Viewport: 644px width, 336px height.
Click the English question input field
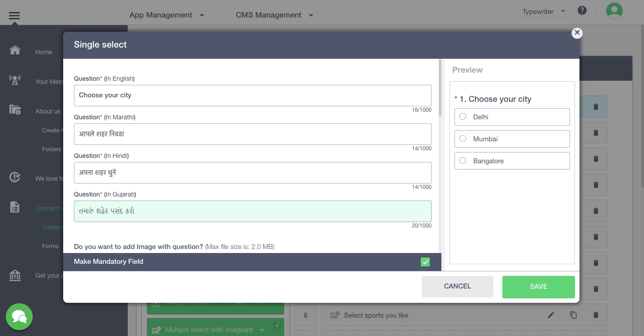tap(252, 96)
